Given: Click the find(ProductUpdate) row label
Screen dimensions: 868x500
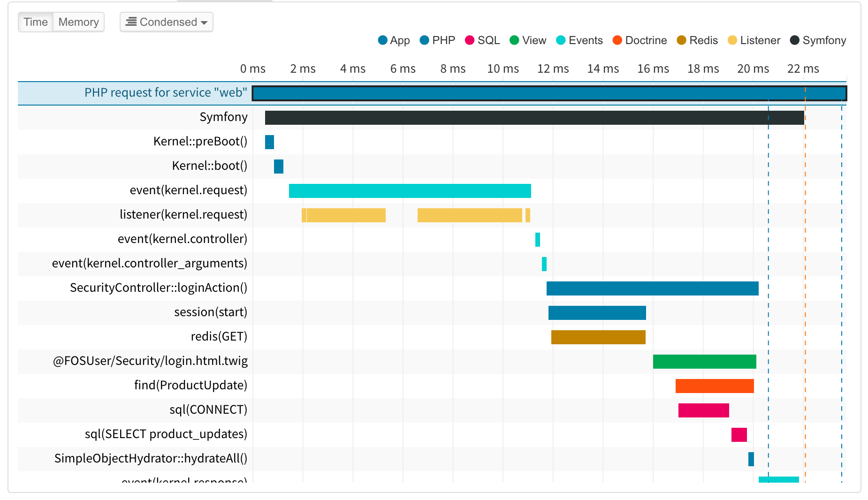Looking at the screenshot, I should tap(190, 385).
